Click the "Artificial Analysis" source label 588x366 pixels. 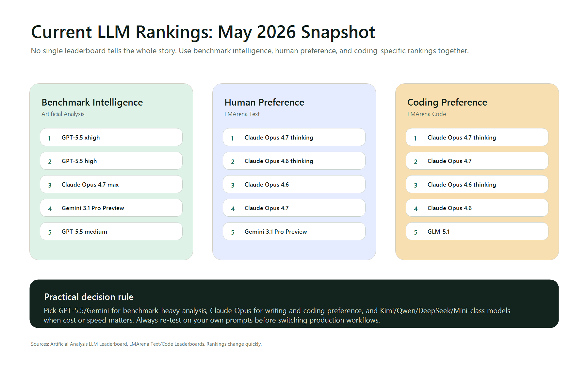[63, 114]
